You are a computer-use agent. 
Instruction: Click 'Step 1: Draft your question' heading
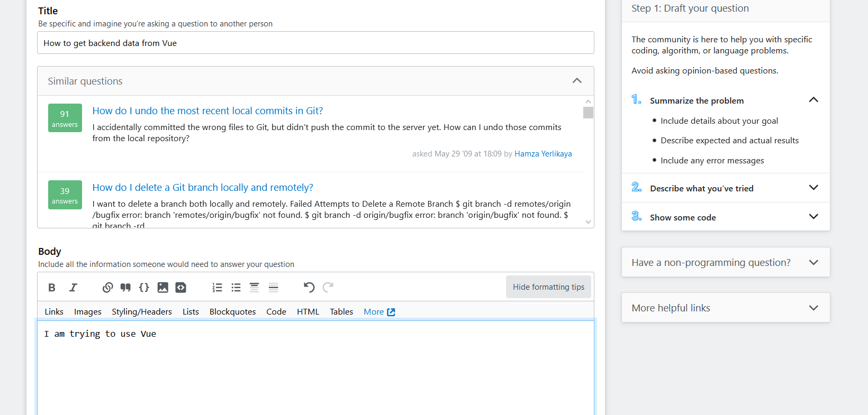[x=690, y=8]
